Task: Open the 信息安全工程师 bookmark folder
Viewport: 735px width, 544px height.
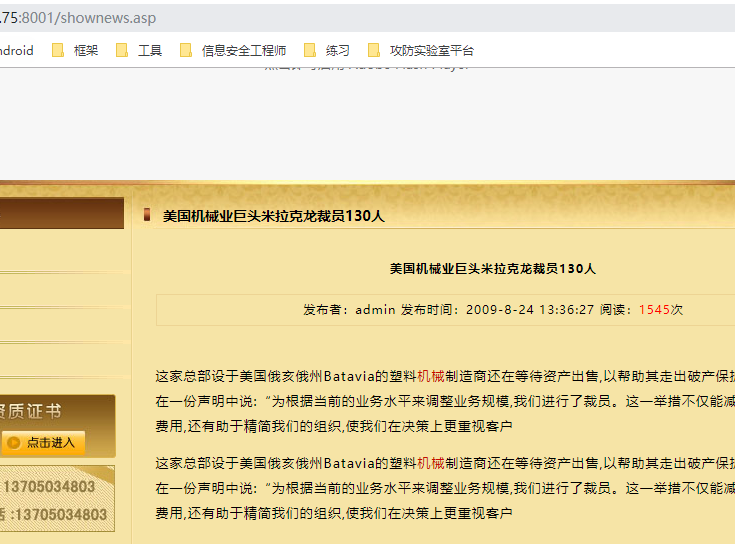Action: pos(233,50)
